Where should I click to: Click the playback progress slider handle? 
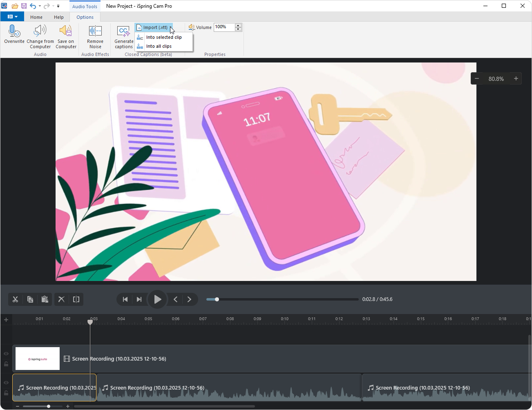click(x=217, y=299)
